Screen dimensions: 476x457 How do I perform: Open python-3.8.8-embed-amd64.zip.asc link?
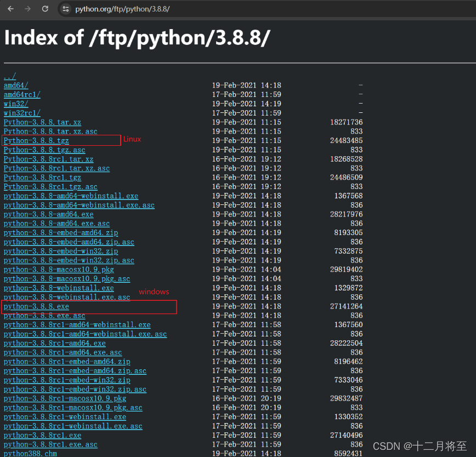point(69,242)
